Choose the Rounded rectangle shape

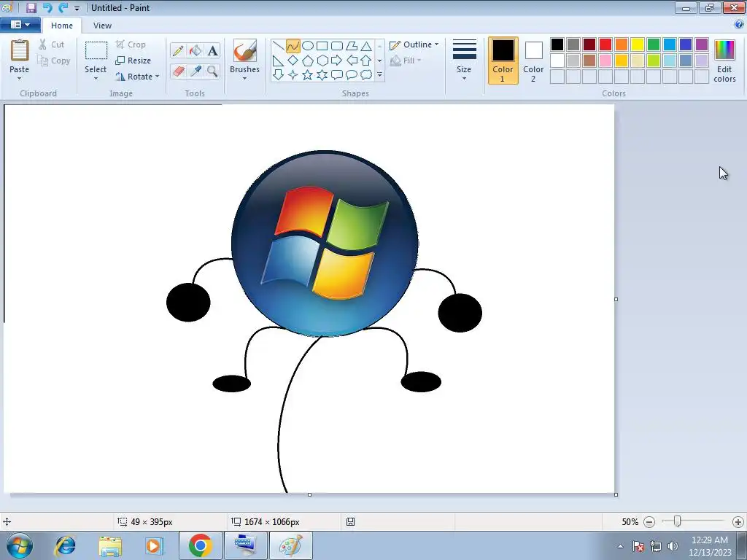(337, 46)
